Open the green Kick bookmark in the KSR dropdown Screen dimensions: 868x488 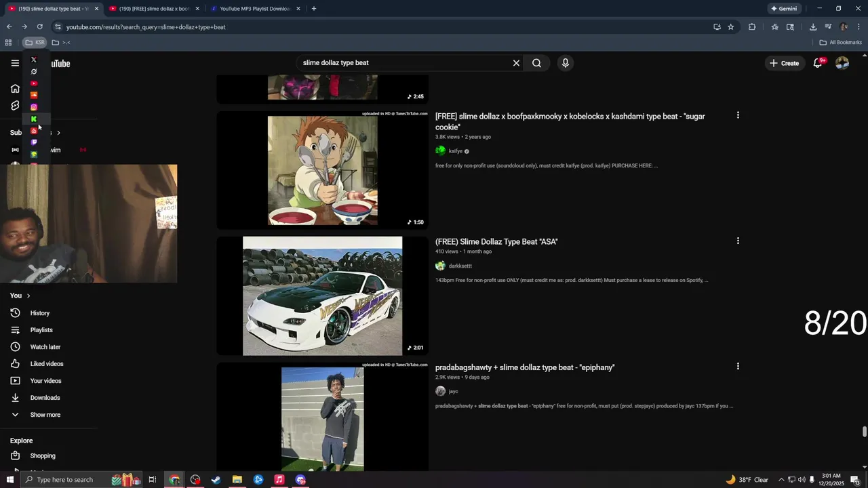click(x=34, y=119)
